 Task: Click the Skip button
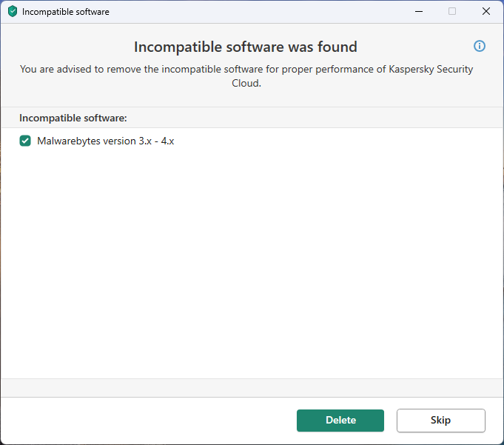pyautogui.click(x=440, y=421)
